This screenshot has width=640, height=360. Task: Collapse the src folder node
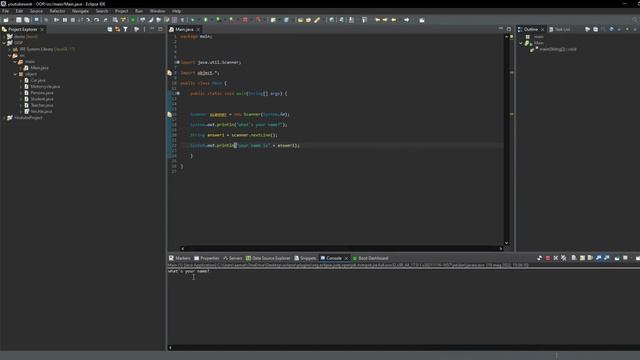point(9,56)
